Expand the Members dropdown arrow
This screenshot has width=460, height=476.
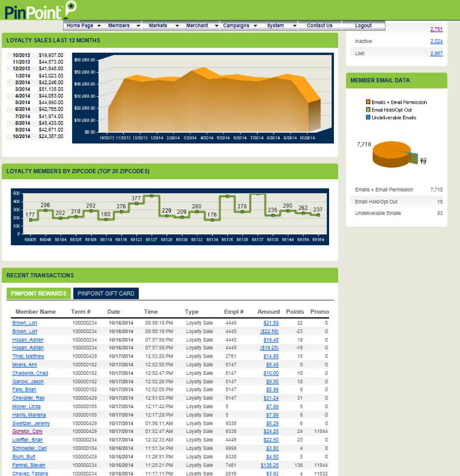[139, 26]
